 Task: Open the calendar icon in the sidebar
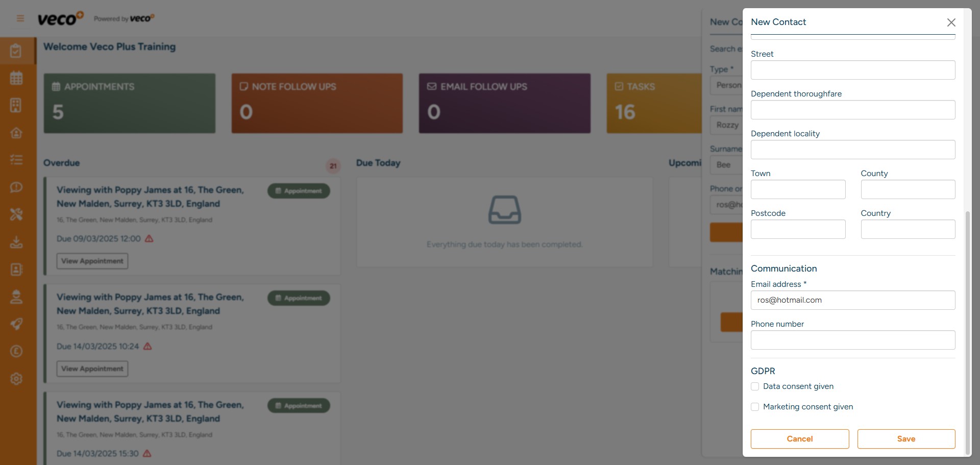(17, 78)
